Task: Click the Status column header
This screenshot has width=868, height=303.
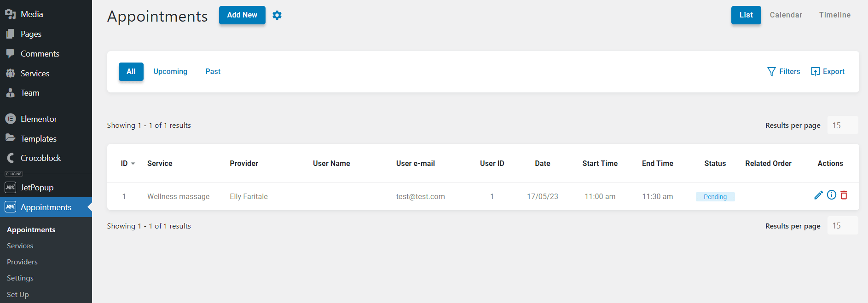Action: (715, 164)
